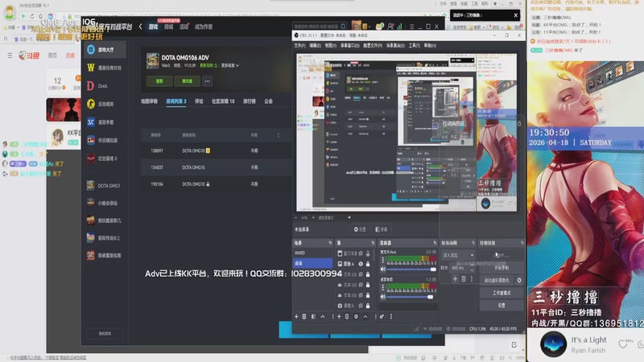644x362 pixels.
Task: Remove selected scene with Scenes trash icon
Action: point(304,316)
